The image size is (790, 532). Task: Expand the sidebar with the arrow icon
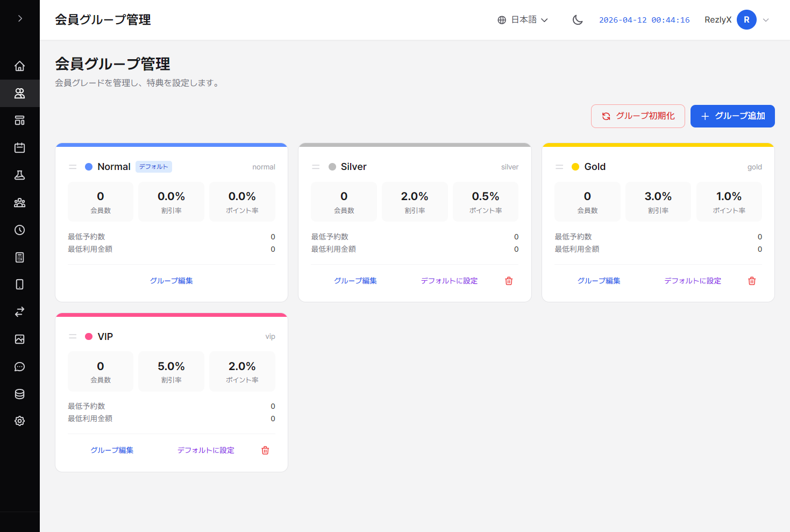pos(20,19)
